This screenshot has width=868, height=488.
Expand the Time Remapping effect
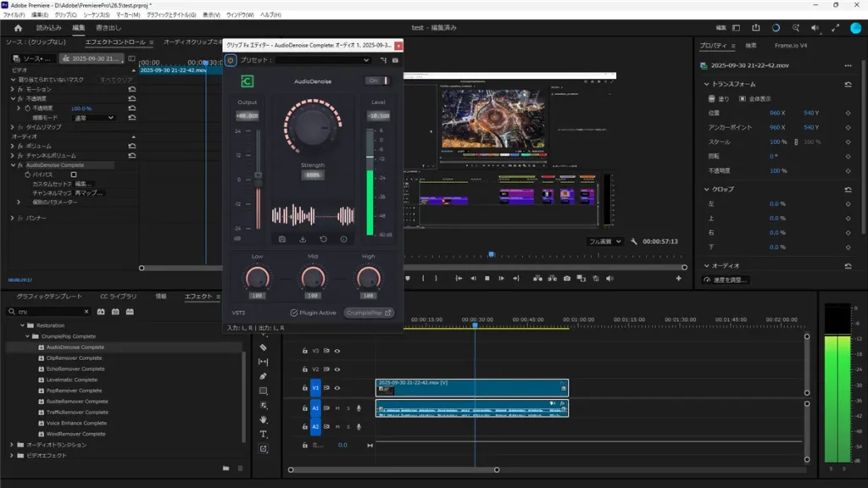point(13,127)
